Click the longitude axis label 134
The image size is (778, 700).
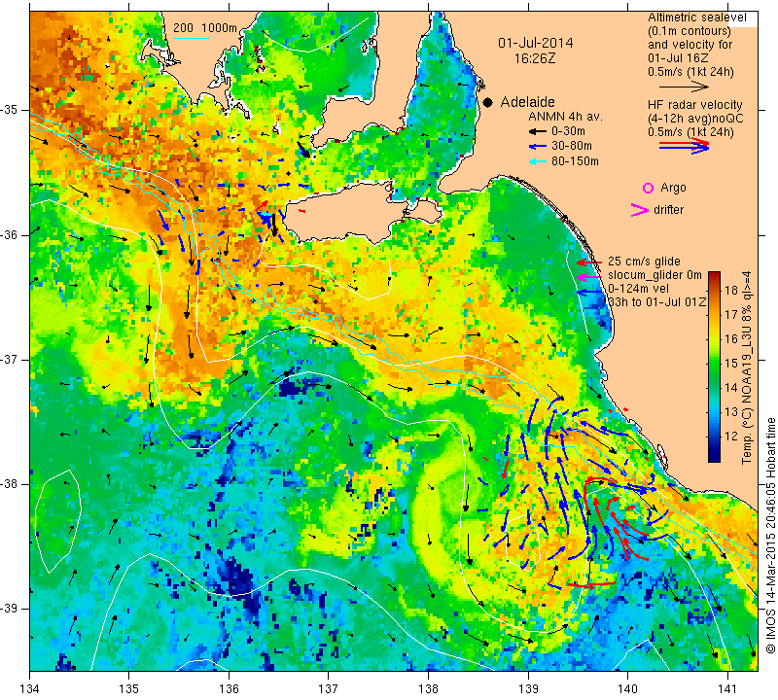[x=30, y=689]
